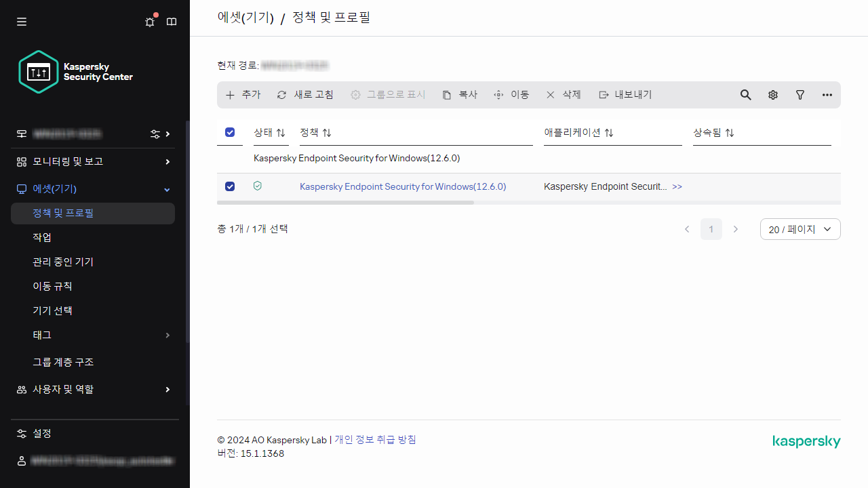
Task: Click the help panel icon next to the bell
Action: coord(171,22)
